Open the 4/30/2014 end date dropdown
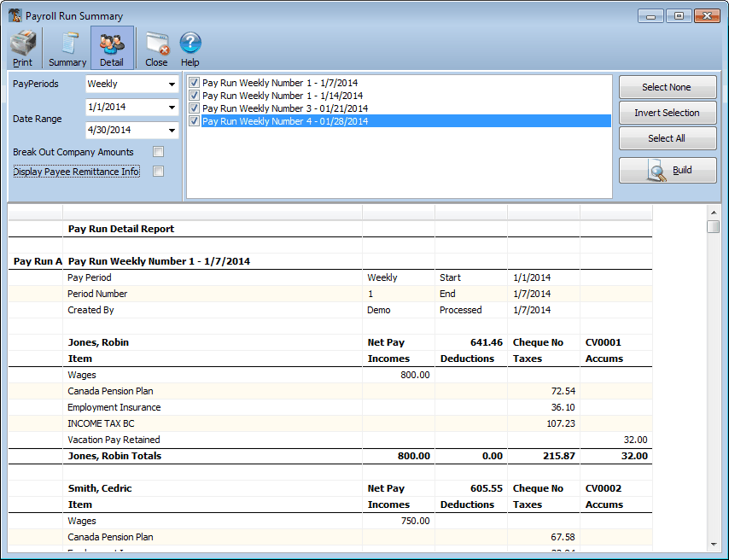The width and height of the screenshot is (729, 560). 171,130
